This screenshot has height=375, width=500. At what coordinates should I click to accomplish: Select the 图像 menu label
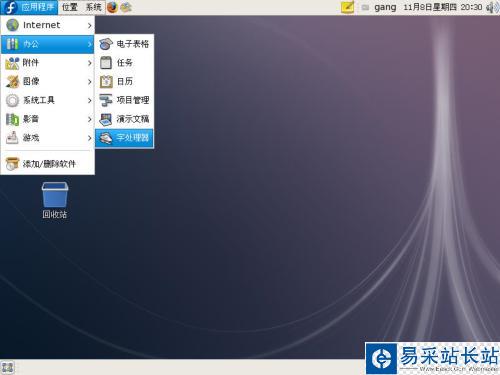pyautogui.click(x=31, y=81)
